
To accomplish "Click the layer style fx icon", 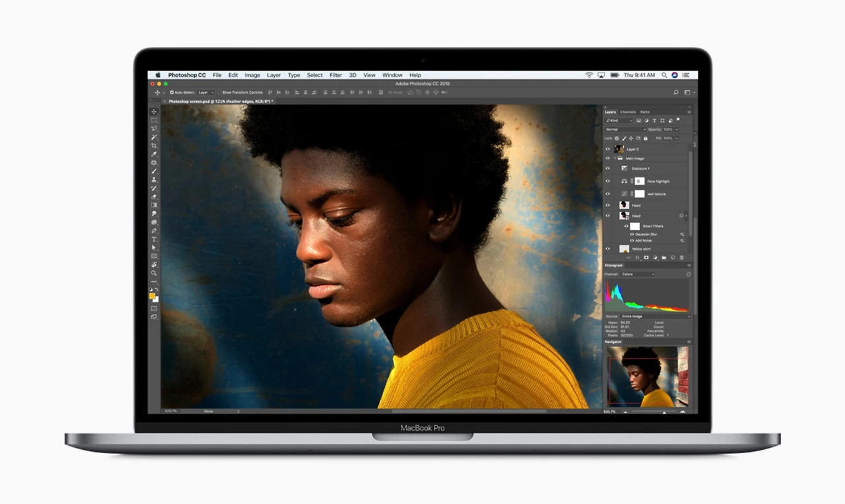I will [x=637, y=257].
